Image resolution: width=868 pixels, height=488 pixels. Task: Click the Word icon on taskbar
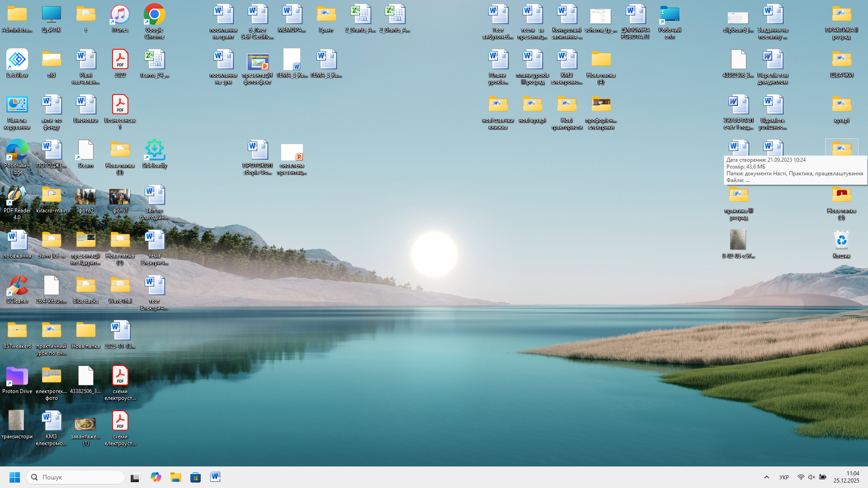(x=215, y=477)
